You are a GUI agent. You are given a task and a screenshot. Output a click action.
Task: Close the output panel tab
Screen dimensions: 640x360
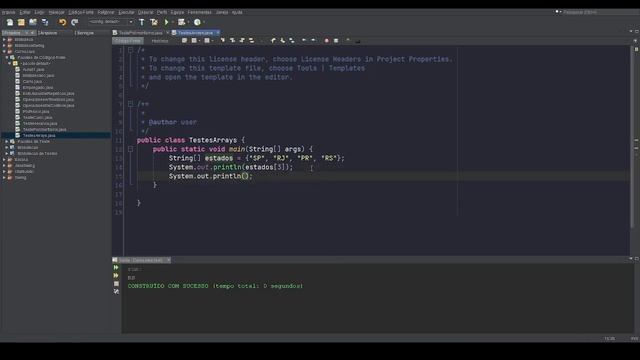pos(169,260)
